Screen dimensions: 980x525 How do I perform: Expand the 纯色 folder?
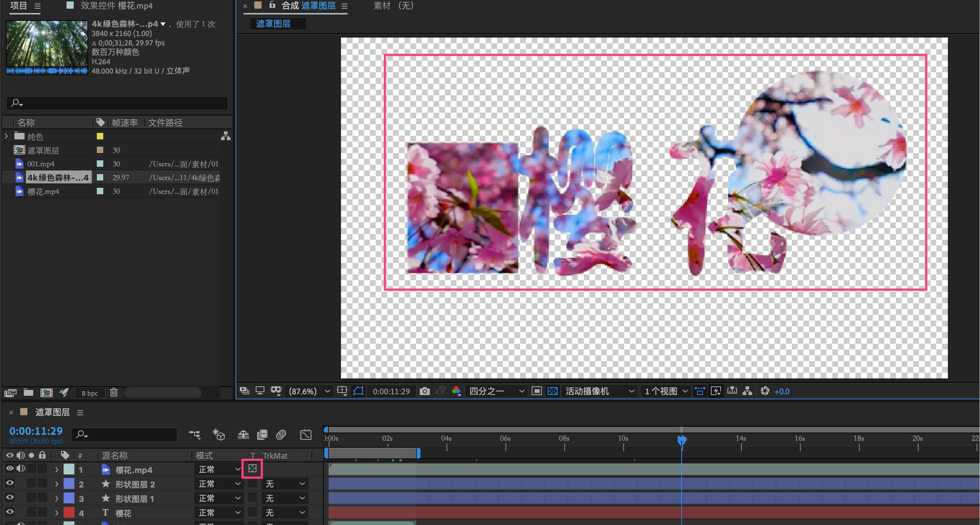6,136
